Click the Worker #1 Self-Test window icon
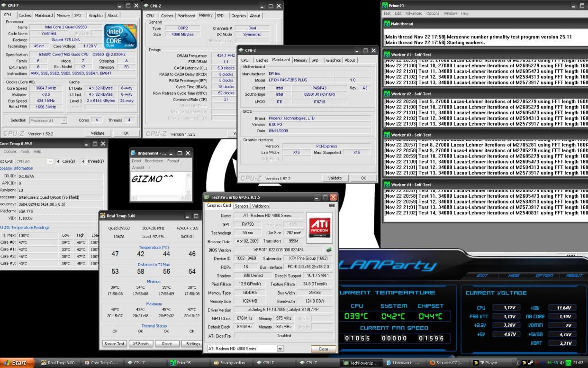The height and width of the screenshot is (368, 588). pyautogui.click(x=387, y=55)
